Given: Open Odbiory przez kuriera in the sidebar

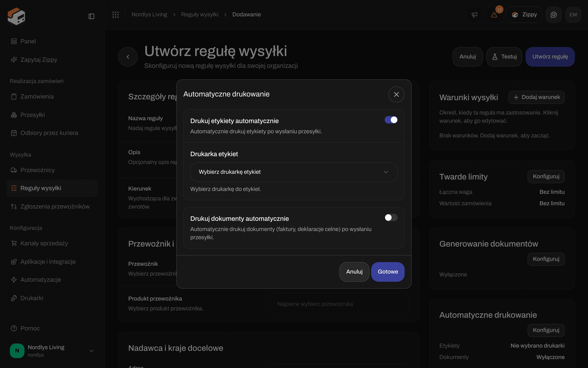Looking at the screenshot, I should [x=52, y=133].
